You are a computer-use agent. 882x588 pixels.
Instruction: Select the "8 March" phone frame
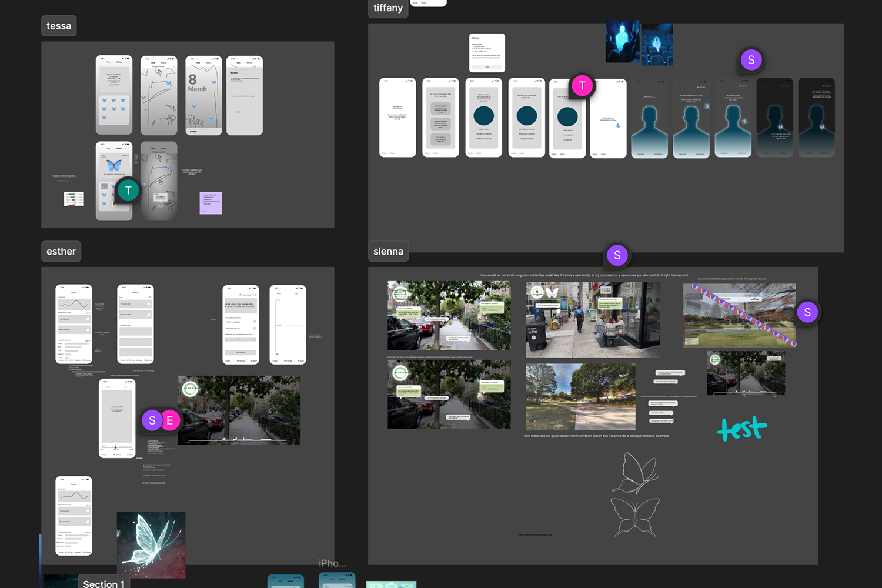(204, 95)
